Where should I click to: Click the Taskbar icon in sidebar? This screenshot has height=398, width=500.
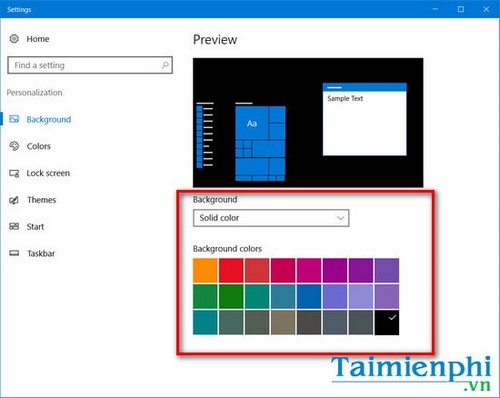coord(14,253)
